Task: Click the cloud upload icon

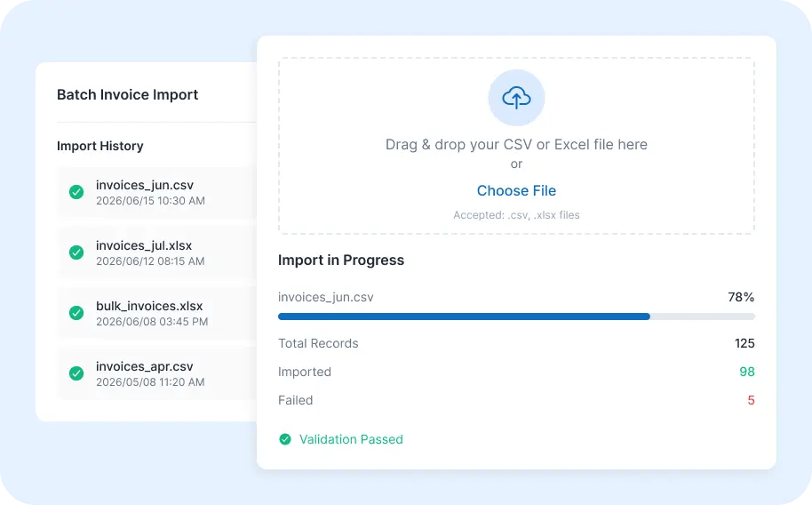Action: pyautogui.click(x=516, y=98)
